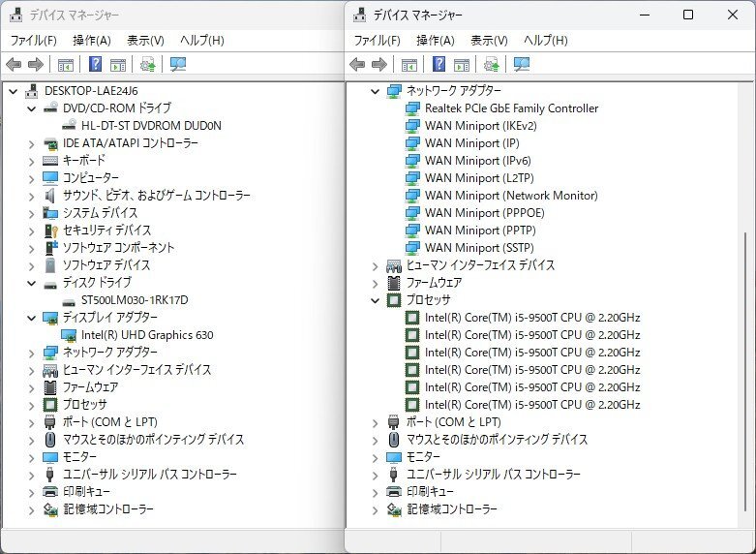Screen dimensions: 756x554
Task: Click セキュリティ デバイス category icon
Action: tap(50, 231)
